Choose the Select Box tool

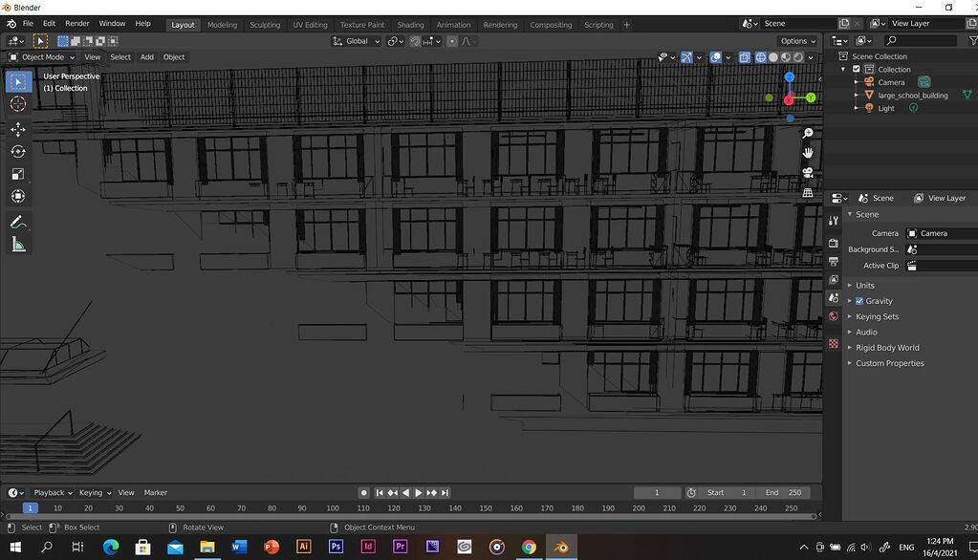pos(18,81)
